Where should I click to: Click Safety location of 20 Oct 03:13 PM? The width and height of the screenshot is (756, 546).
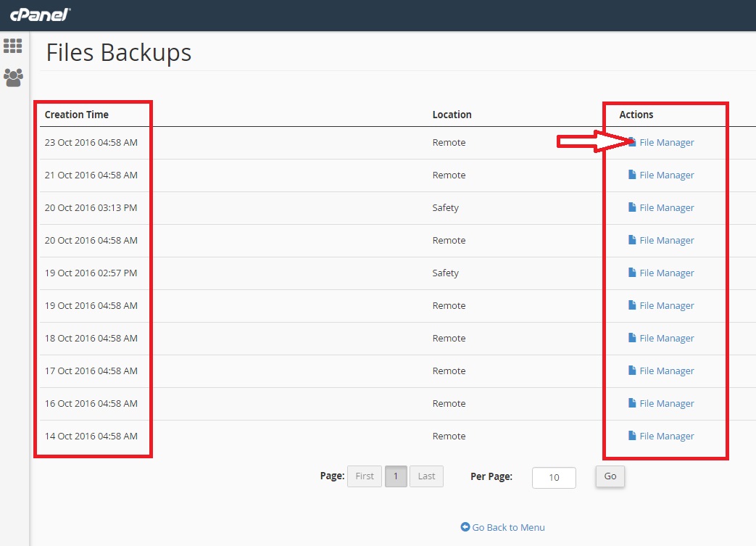pos(446,208)
